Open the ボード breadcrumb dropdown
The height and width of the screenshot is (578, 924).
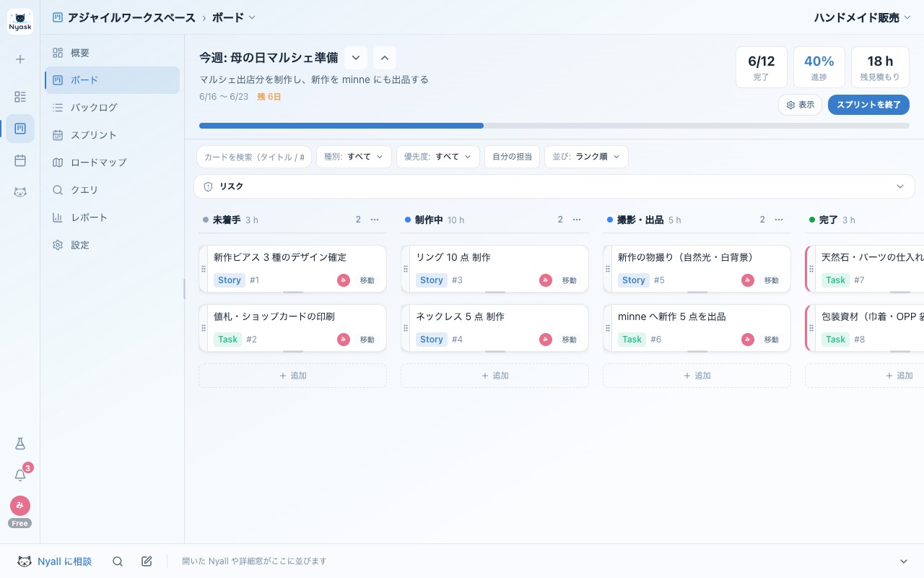click(234, 17)
